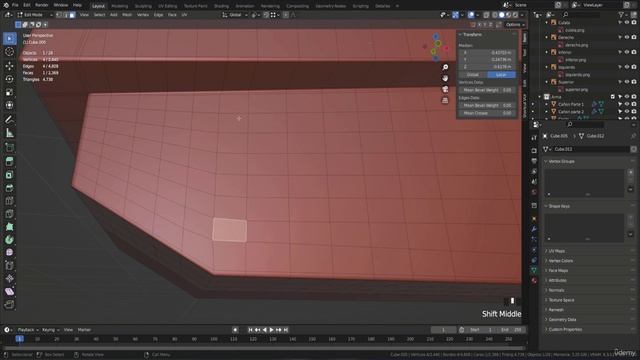This screenshot has width=640, height=360.
Task: Expand the UV Maps panel
Action: [556, 251]
